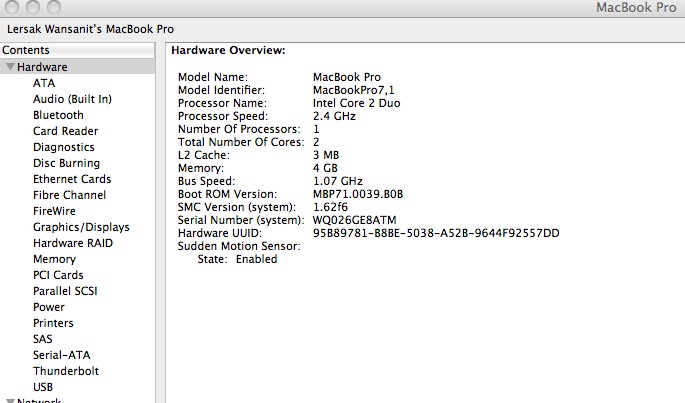View Graphics/Displays information
This screenshot has width=685, height=403.
[x=81, y=227]
